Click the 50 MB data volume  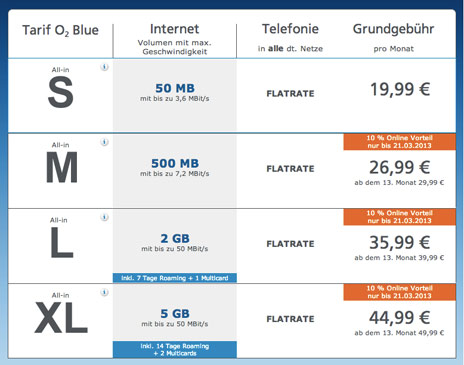click(x=175, y=88)
